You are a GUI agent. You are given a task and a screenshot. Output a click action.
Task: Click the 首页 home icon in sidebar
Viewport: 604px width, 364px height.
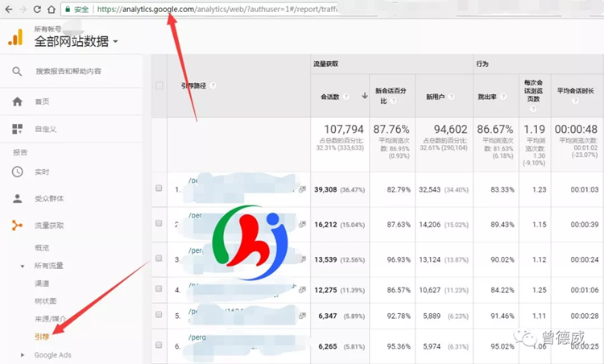pyautogui.click(x=18, y=101)
